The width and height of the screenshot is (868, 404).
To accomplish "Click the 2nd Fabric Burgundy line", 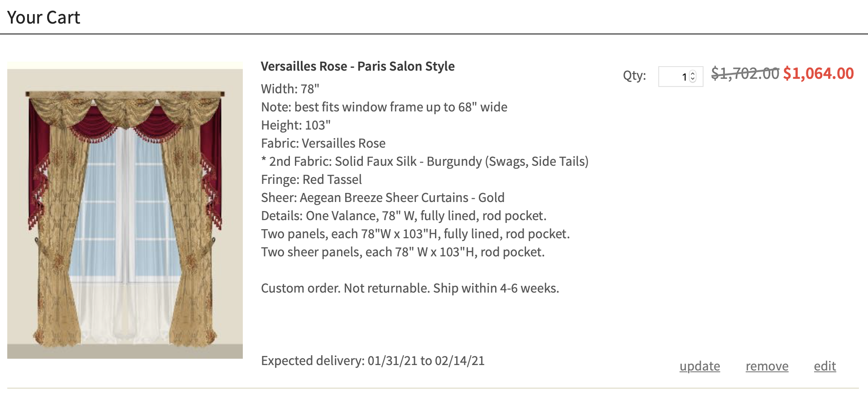I will point(424,161).
